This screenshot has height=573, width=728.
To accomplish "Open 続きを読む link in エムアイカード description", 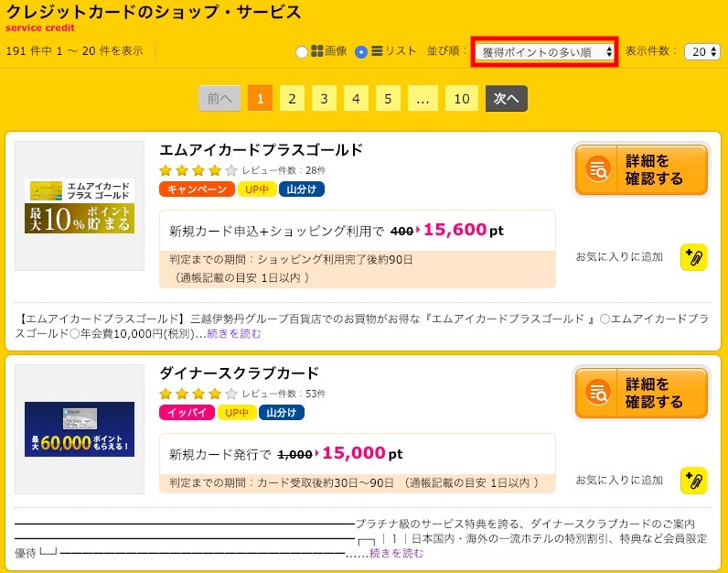I will [x=234, y=334].
